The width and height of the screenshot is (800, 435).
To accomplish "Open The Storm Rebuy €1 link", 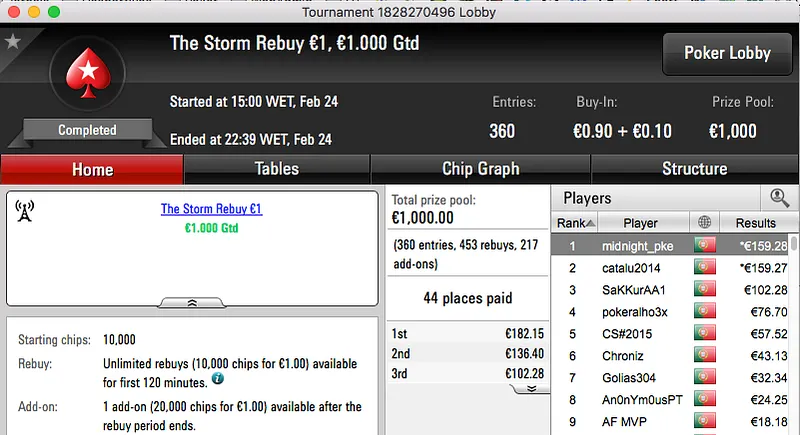I will [x=211, y=209].
